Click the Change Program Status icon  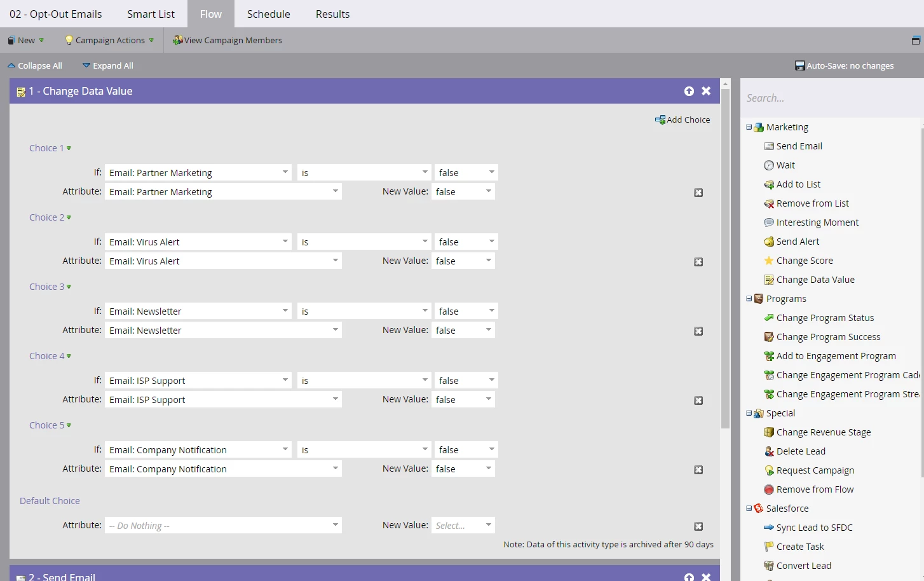point(768,318)
